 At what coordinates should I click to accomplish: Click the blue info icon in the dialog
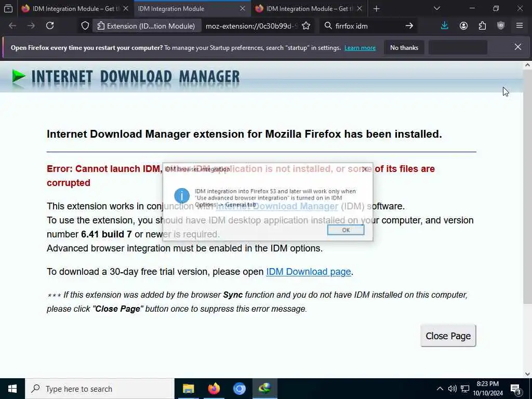tap(182, 196)
